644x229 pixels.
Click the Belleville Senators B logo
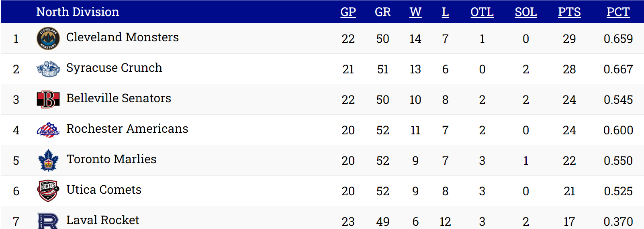(48, 99)
